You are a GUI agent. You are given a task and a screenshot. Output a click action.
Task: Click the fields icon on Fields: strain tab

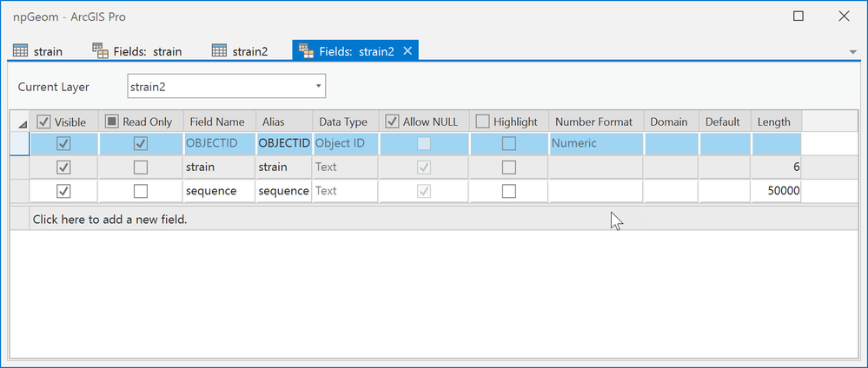(x=100, y=51)
